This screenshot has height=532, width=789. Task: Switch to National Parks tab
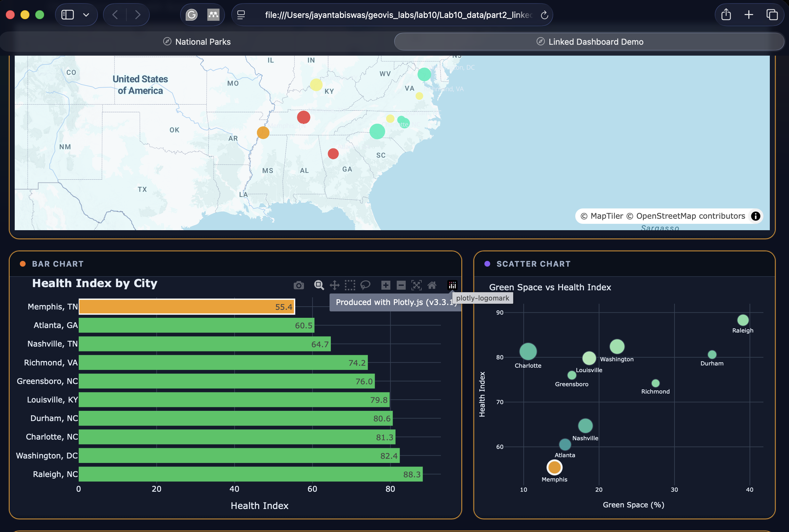[x=197, y=42]
